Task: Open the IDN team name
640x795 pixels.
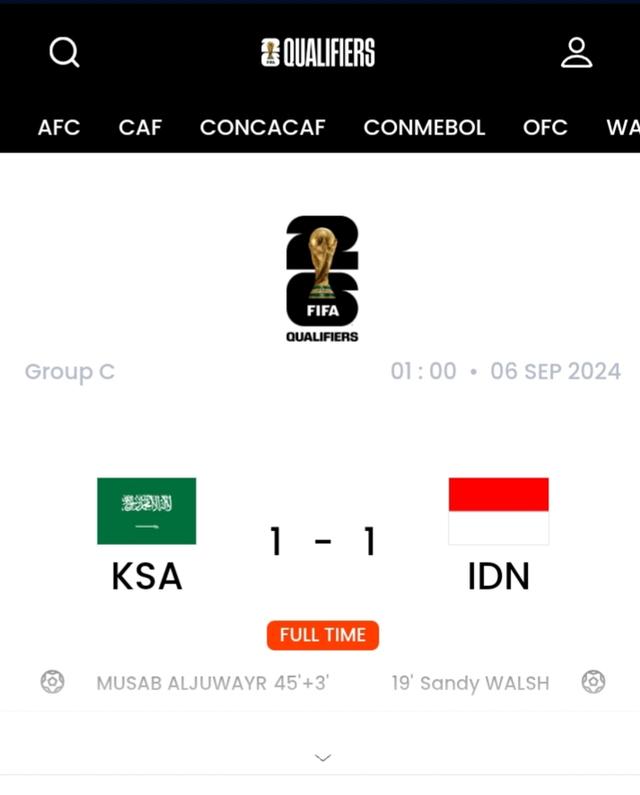Action: (x=499, y=576)
